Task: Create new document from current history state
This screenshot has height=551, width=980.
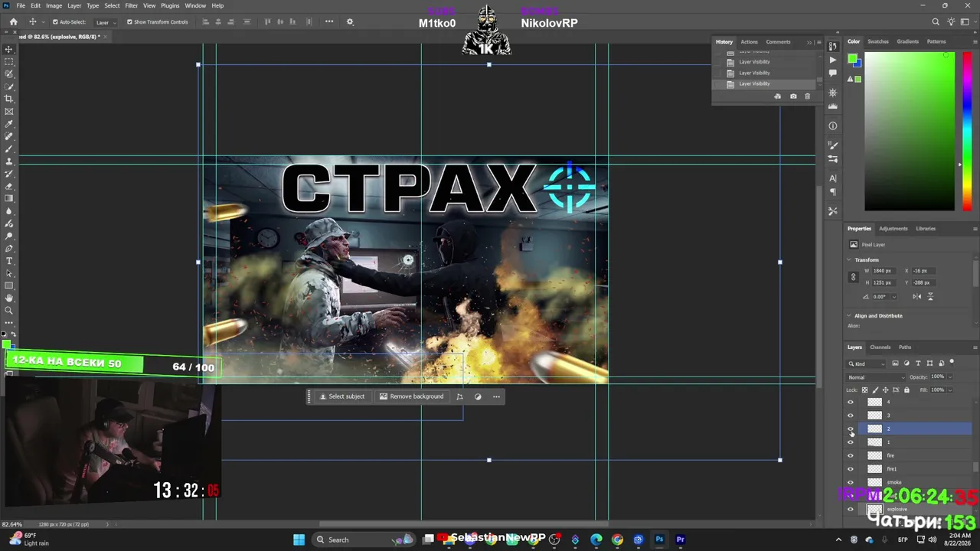Action: click(778, 96)
